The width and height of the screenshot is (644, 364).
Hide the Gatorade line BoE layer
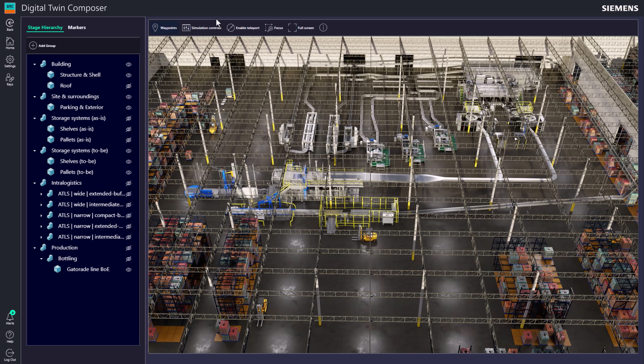pyautogui.click(x=129, y=270)
